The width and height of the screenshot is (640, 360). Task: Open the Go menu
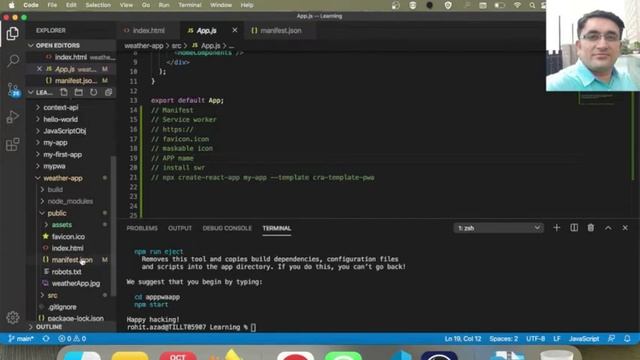tap(146, 5)
